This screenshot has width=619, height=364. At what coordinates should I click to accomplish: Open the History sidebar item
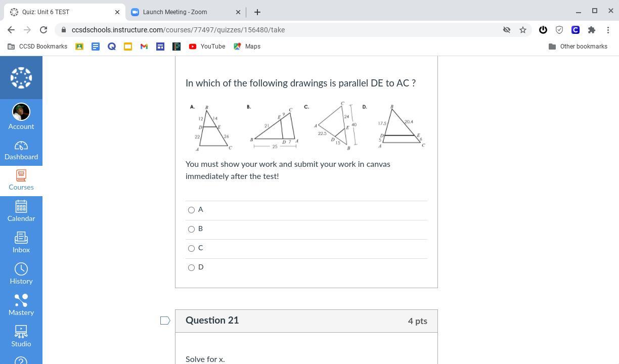click(x=21, y=274)
